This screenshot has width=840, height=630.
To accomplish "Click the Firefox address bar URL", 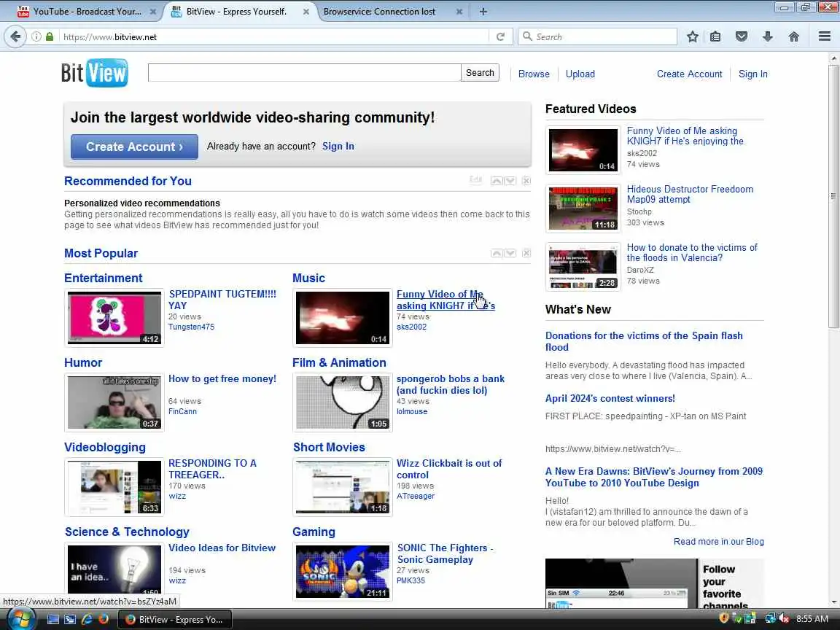I will point(273,37).
